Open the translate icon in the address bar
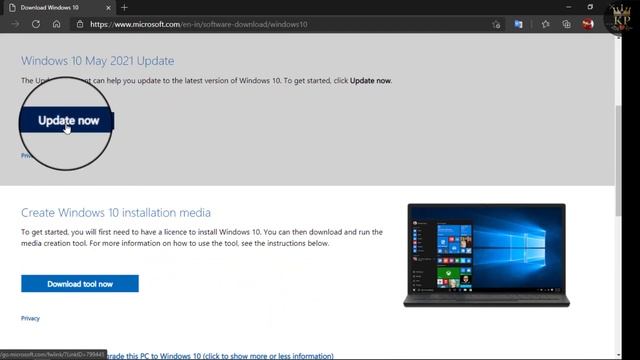Screen dimensions: 640x360 (518, 24)
